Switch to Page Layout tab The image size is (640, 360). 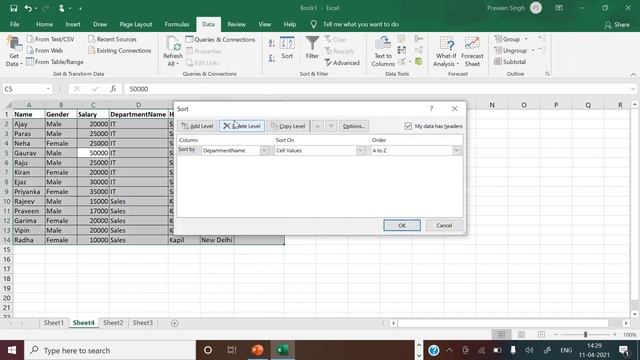pos(136,24)
